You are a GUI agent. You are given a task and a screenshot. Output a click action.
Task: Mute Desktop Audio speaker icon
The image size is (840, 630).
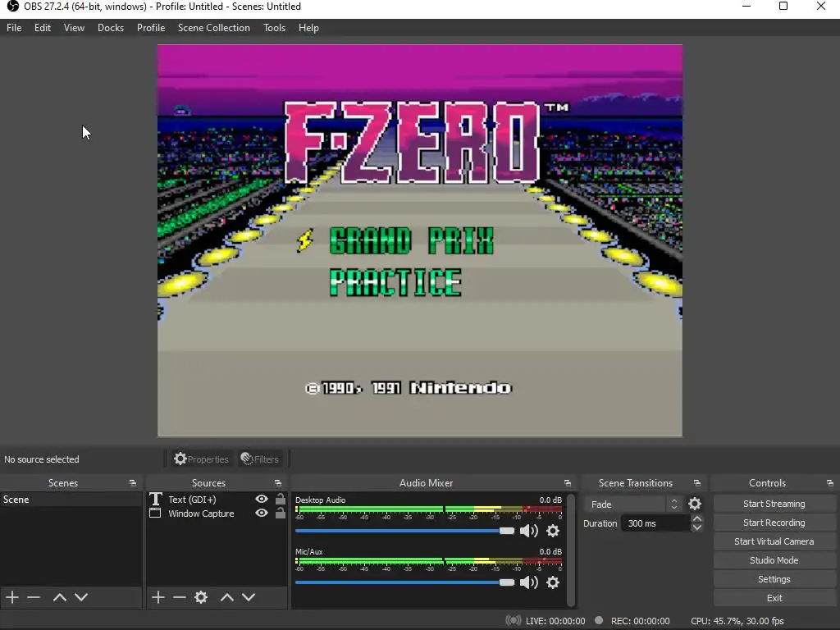(x=529, y=531)
